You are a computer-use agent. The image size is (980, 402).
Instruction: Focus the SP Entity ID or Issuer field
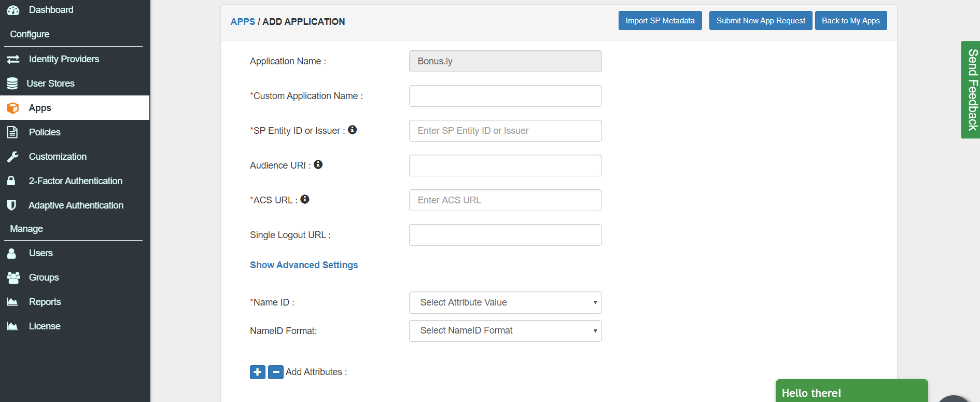point(505,131)
